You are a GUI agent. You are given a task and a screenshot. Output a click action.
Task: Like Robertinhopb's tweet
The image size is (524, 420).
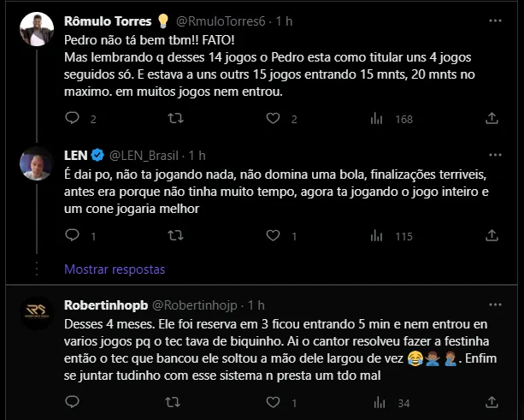pyautogui.click(x=279, y=404)
